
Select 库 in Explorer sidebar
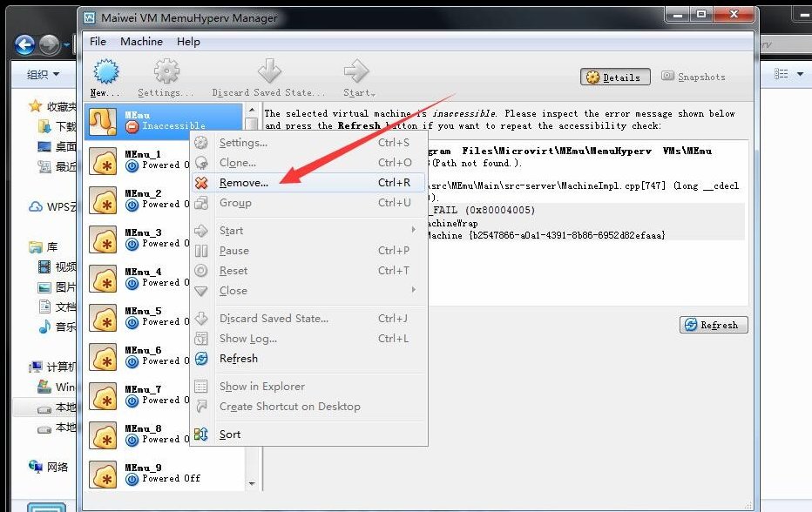point(44,247)
